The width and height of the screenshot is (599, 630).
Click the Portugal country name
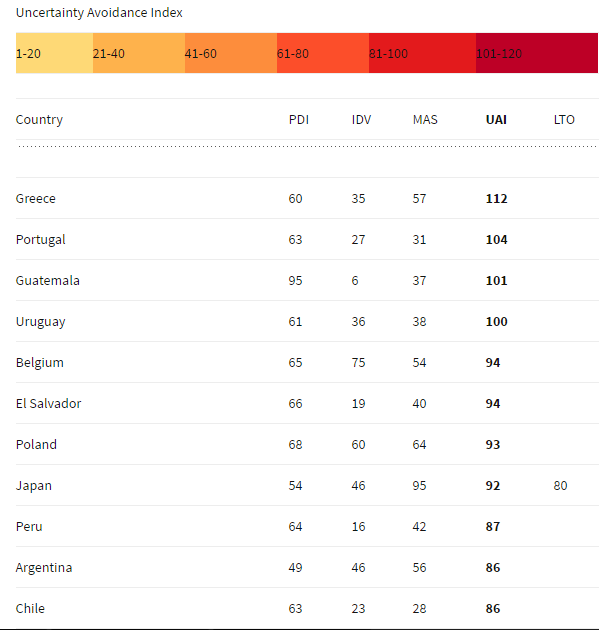coord(41,240)
